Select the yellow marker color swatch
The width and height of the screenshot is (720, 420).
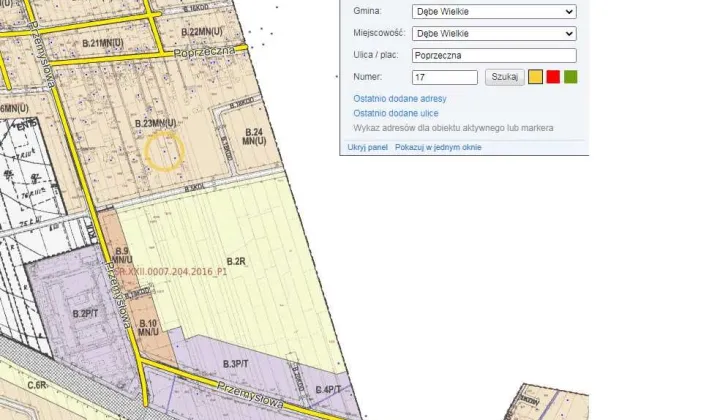pyautogui.click(x=535, y=77)
